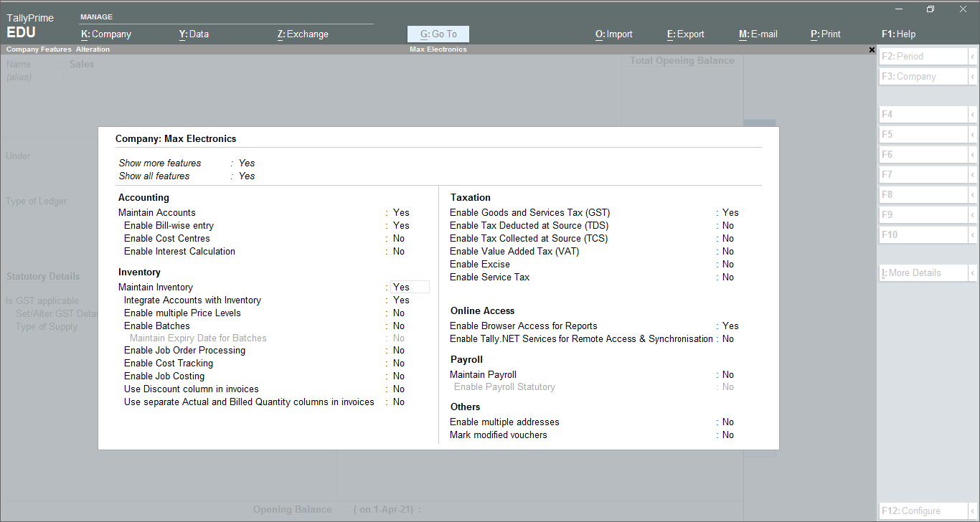Expand the arrow next to F9
This screenshot has height=522, width=980.
tap(973, 215)
